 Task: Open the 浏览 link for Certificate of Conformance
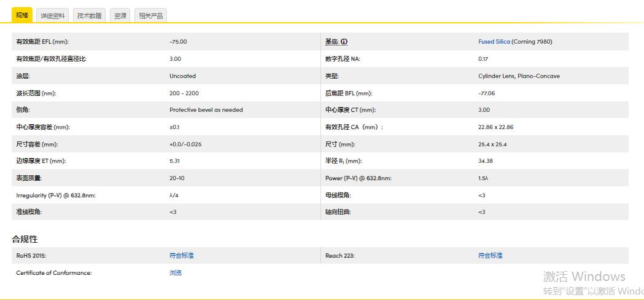pos(176,273)
